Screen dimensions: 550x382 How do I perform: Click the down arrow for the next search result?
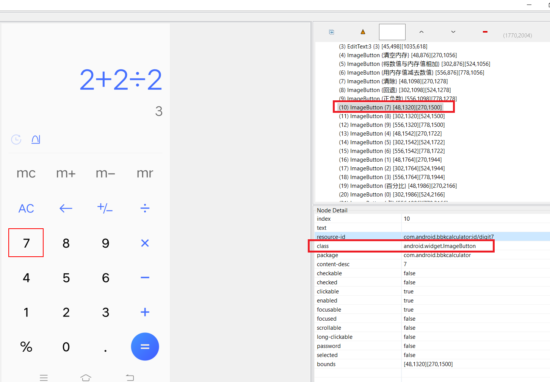453,32
